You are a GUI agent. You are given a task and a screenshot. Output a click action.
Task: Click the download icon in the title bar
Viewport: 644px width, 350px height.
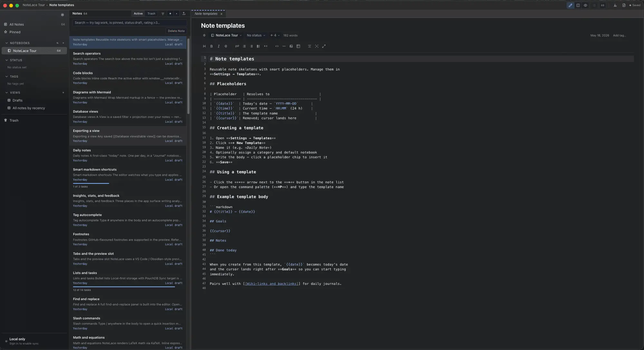pos(615,5)
